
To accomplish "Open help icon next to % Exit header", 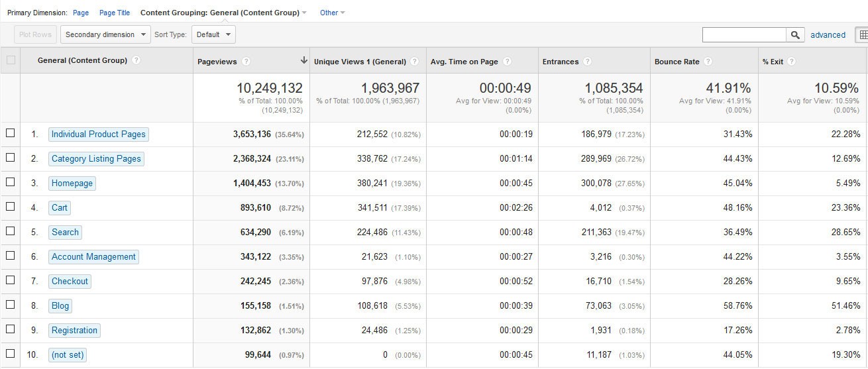I will pyautogui.click(x=791, y=62).
